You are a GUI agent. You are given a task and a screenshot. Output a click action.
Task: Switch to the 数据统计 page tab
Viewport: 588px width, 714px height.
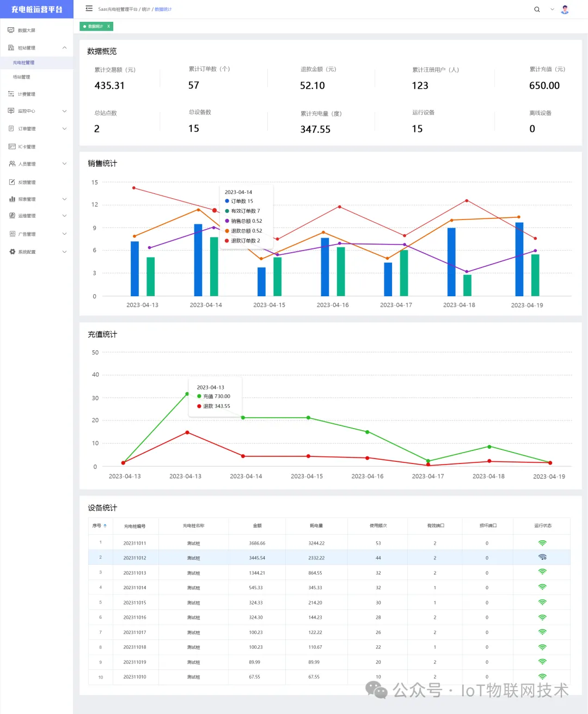click(95, 26)
